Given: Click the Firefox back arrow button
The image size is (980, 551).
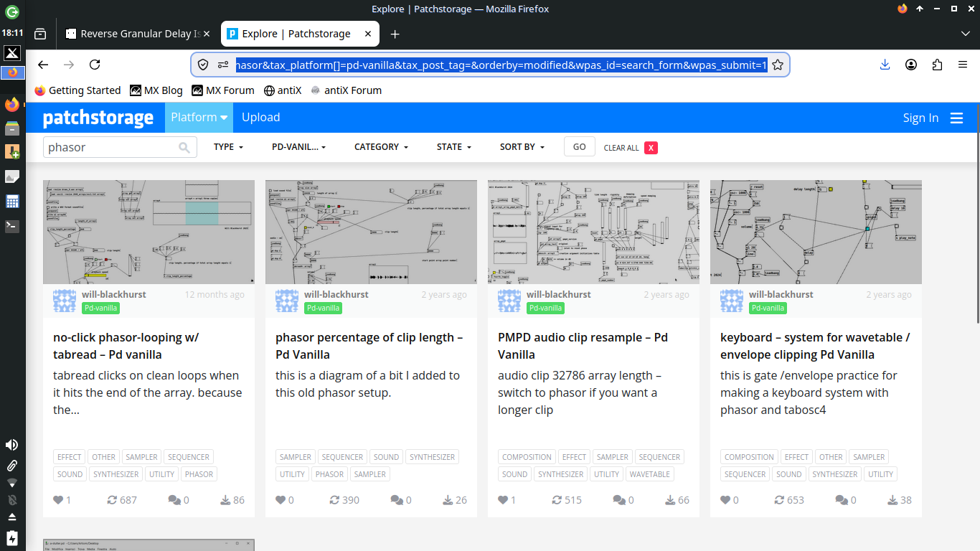Looking at the screenshot, I should point(43,65).
